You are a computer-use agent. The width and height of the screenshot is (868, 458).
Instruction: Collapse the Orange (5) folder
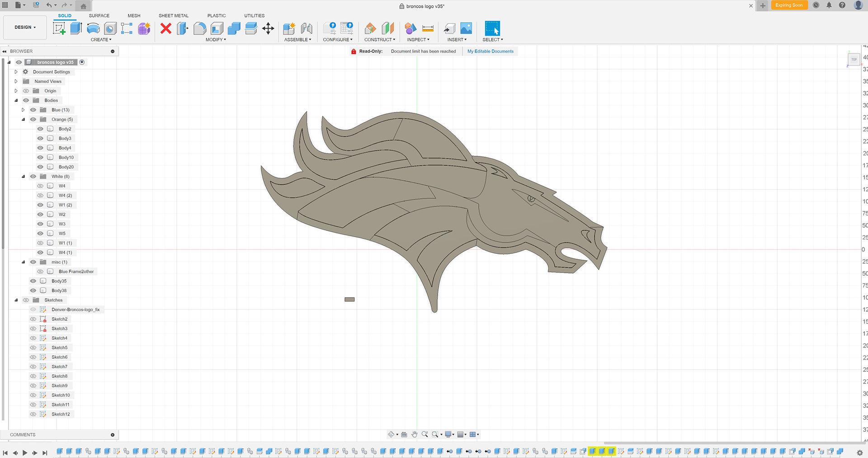23,119
